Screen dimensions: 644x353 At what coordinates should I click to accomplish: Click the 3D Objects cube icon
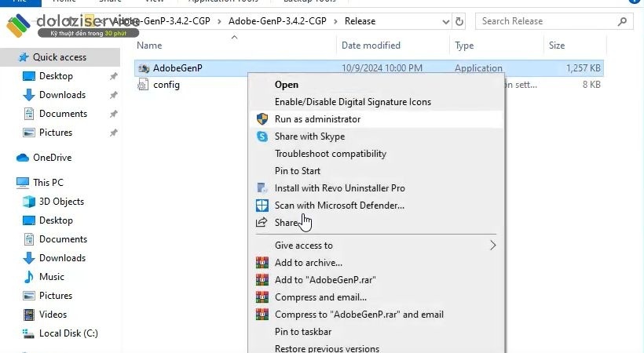(x=29, y=202)
